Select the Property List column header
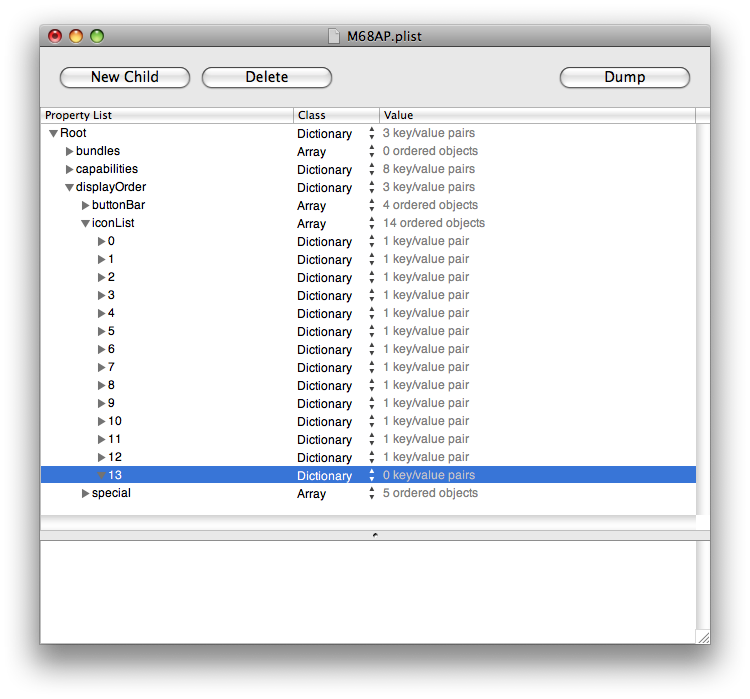Viewport: 750px width, 699px height. [x=167, y=115]
